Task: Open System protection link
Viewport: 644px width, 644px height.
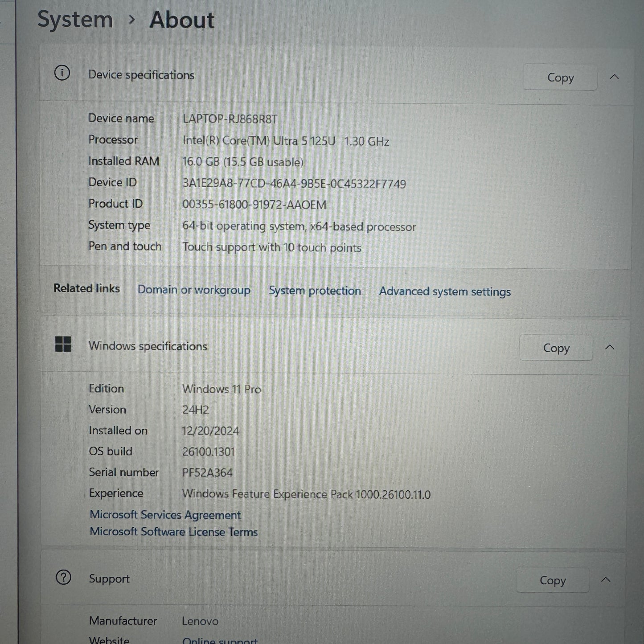Action: [x=315, y=291]
